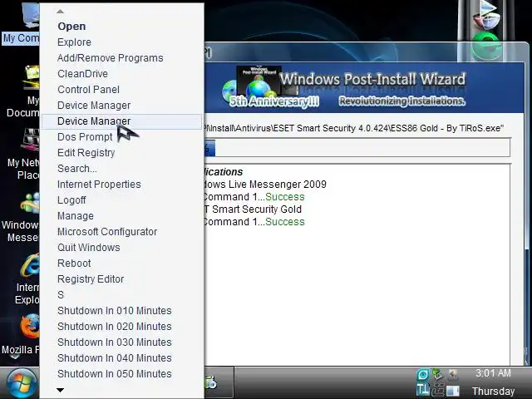Click the tray icon beside the clock time
The image size is (532, 399).
[x=453, y=375]
